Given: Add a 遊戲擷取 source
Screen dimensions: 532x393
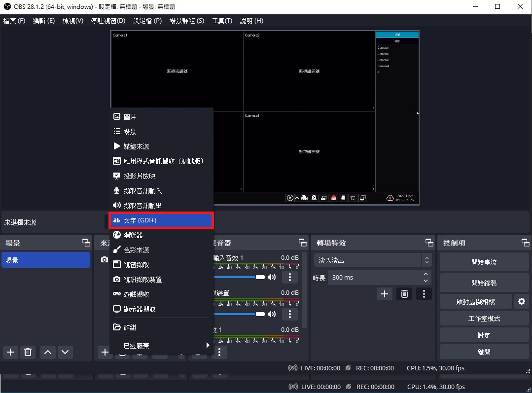Looking at the screenshot, I should click(x=161, y=294).
